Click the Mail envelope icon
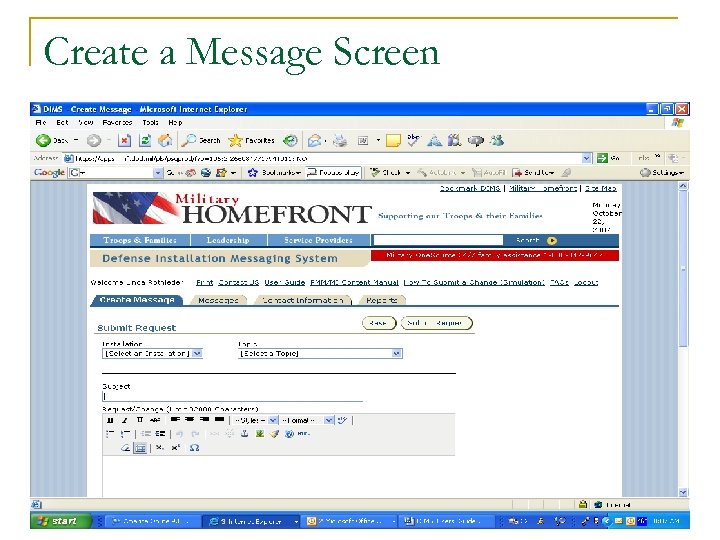This screenshot has width=720, height=540. coord(315,141)
